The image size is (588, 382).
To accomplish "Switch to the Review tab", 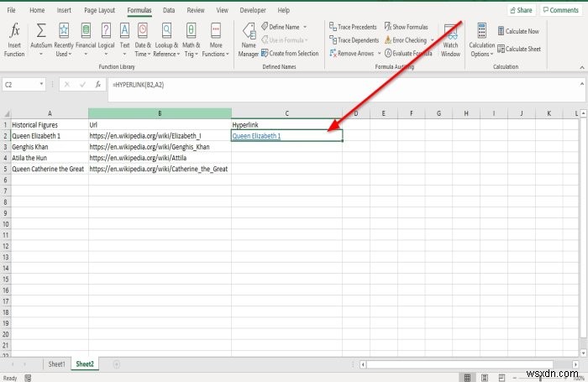I will [x=196, y=10].
